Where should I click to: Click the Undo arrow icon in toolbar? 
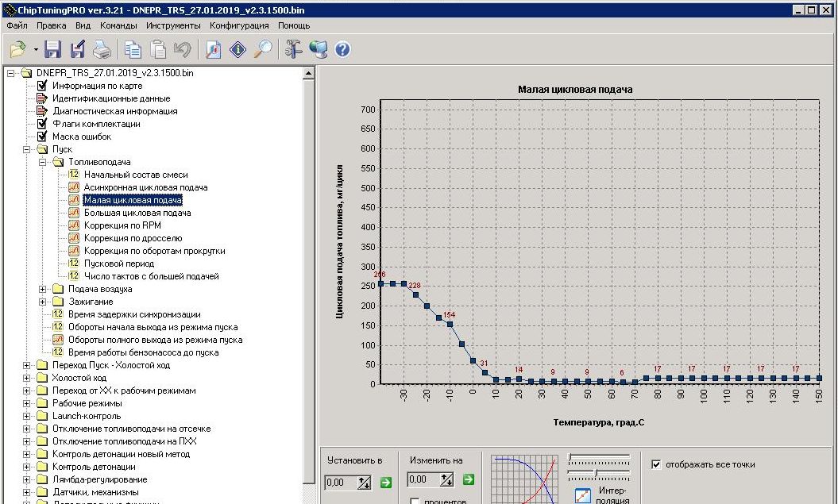[182, 50]
